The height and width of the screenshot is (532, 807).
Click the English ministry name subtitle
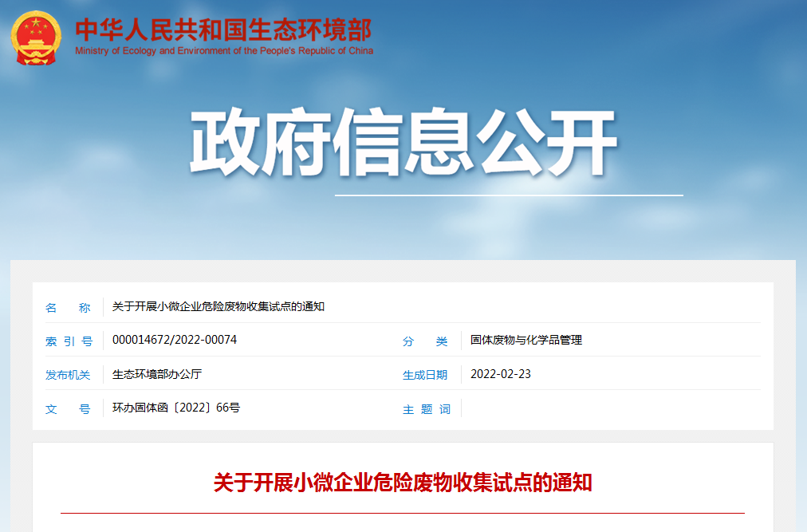(x=224, y=51)
